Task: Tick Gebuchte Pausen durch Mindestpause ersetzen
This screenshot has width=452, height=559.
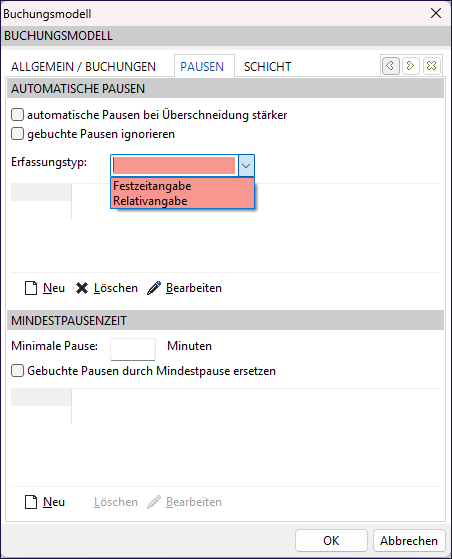Action: 17,370
